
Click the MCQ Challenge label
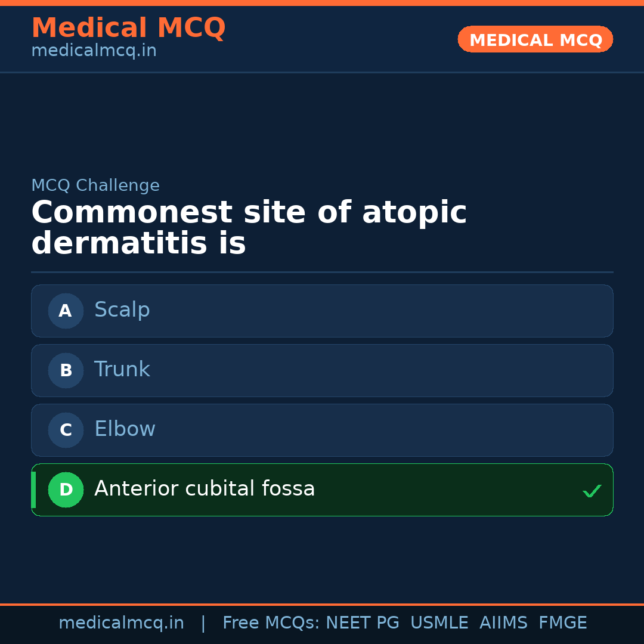pos(95,185)
